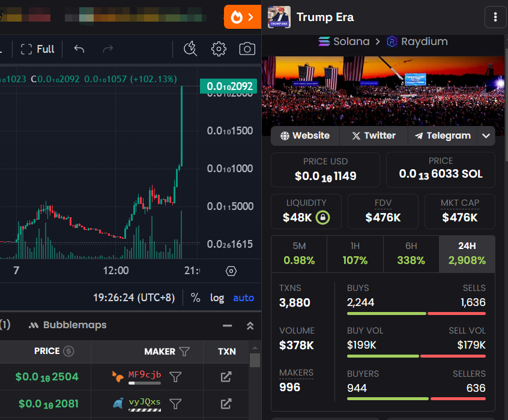Click the fox icon next to MF9cjb
The height and width of the screenshot is (420, 508).
(118, 377)
